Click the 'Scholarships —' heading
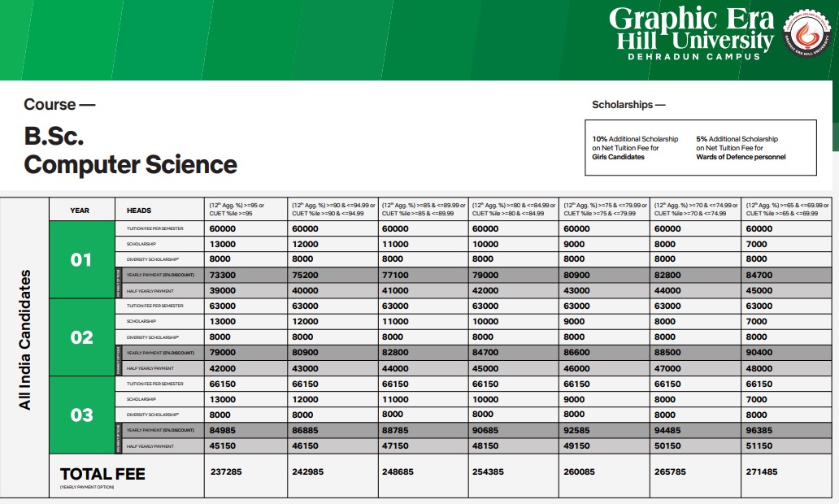This screenshot has height=504, width=839. click(x=628, y=105)
